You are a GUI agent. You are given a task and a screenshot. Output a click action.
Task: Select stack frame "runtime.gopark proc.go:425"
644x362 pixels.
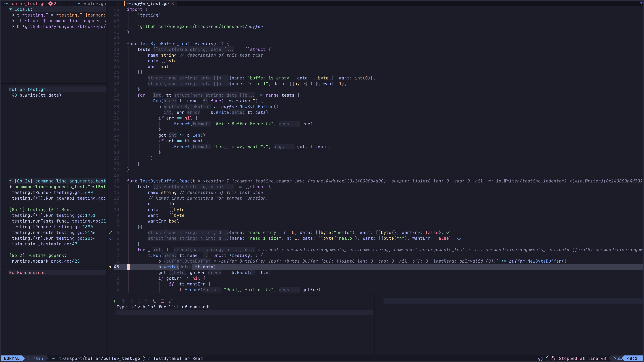coord(46,261)
